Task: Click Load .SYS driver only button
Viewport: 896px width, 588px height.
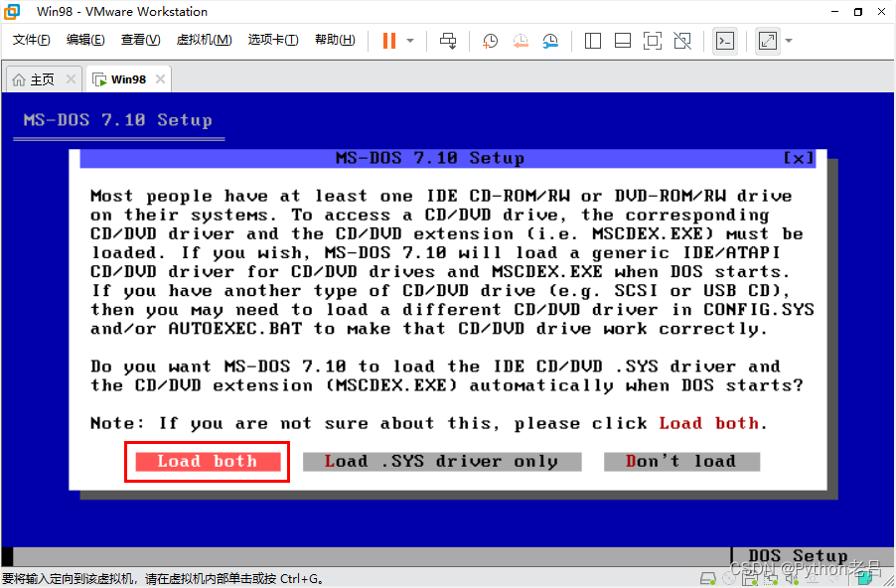Action: point(442,461)
